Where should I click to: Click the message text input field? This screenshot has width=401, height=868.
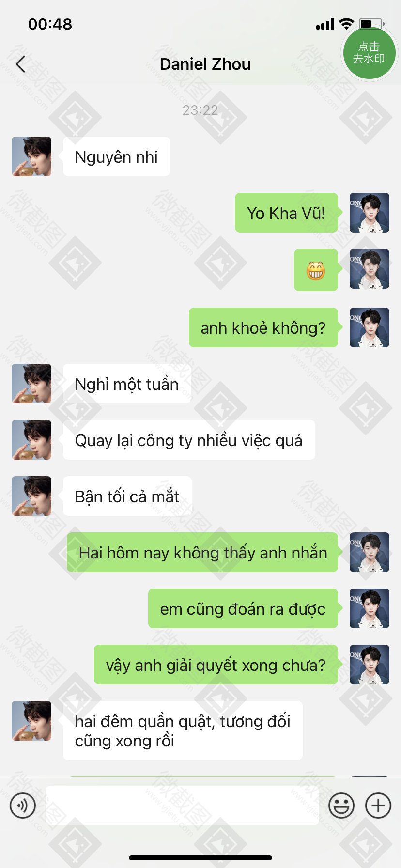pyautogui.click(x=182, y=806)
